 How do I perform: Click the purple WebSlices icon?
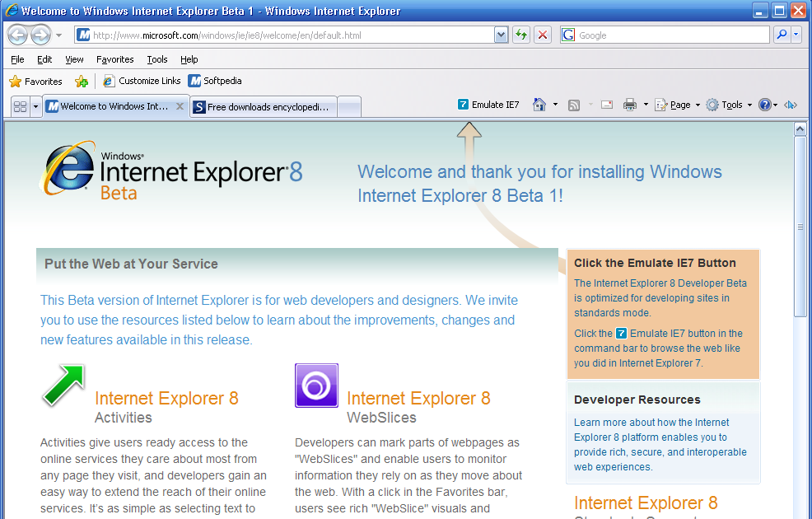coord(316,386)
